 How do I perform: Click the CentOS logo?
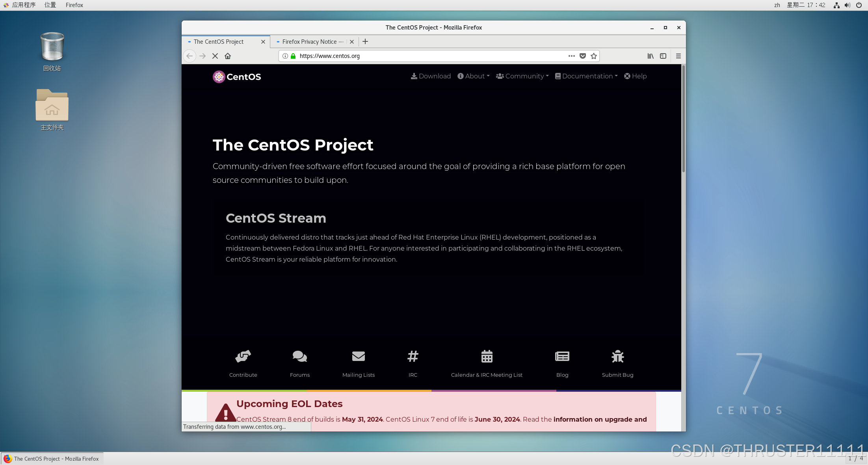click(x=237, y=77)
